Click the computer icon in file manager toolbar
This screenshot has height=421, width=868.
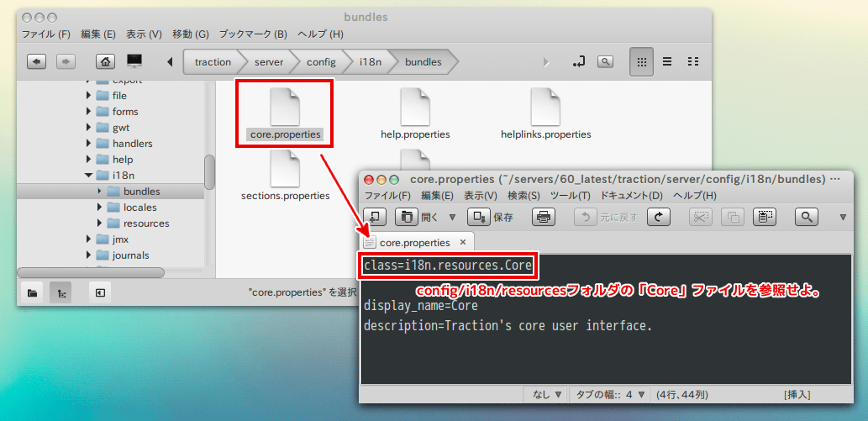134,62
